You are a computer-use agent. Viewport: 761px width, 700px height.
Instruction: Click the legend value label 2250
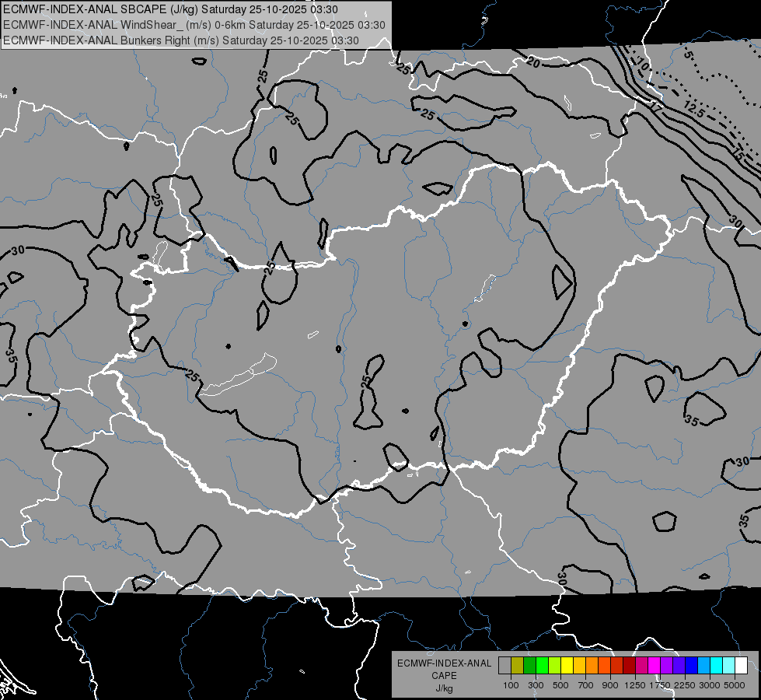click(x=685, y=685)
